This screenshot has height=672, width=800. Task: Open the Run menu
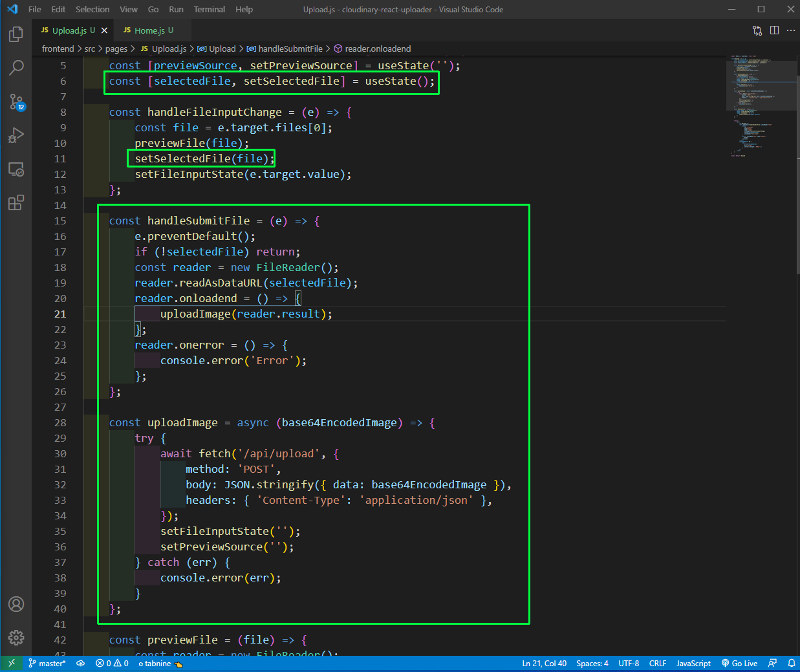click(176, 9)
